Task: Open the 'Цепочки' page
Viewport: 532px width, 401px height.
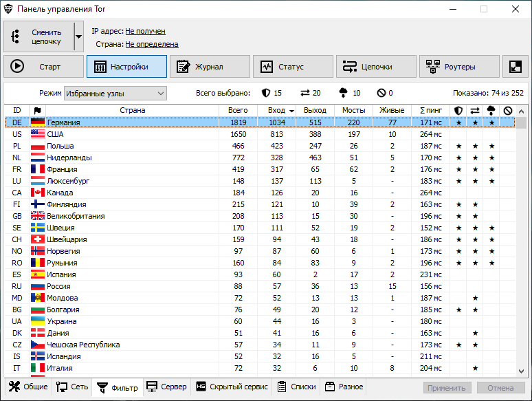Action: coord(376,67)
